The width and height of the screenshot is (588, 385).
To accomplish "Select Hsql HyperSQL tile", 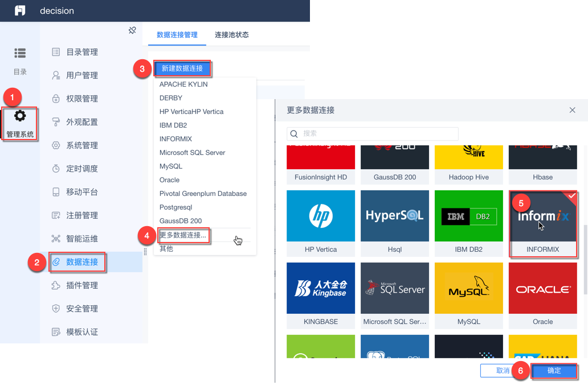I will click(394, 223).
